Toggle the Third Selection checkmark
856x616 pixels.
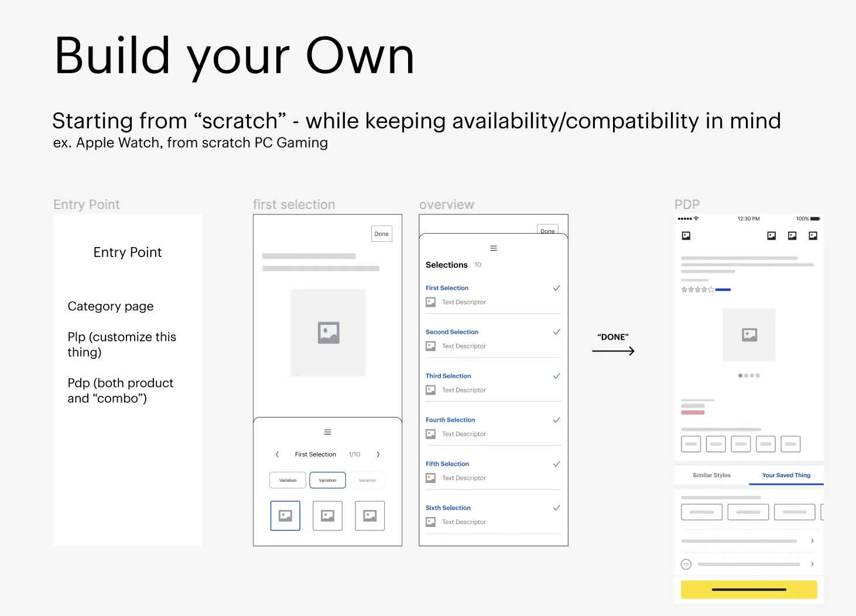(557, 376)
